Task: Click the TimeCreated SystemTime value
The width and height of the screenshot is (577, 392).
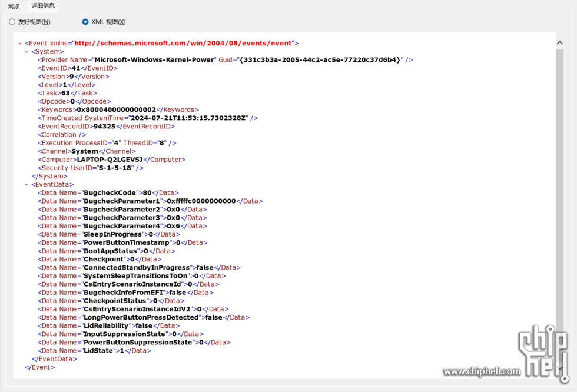Action: [x=188, y=118]
